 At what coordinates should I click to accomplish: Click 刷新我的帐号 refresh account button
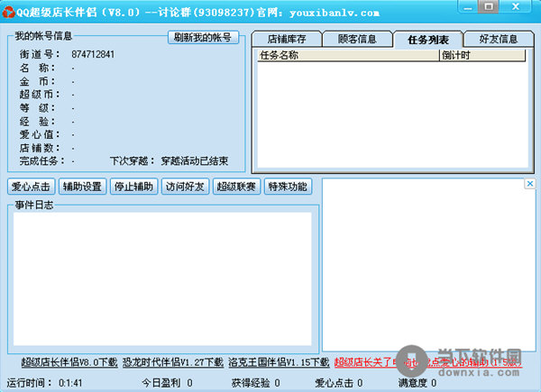pos(203,38)
